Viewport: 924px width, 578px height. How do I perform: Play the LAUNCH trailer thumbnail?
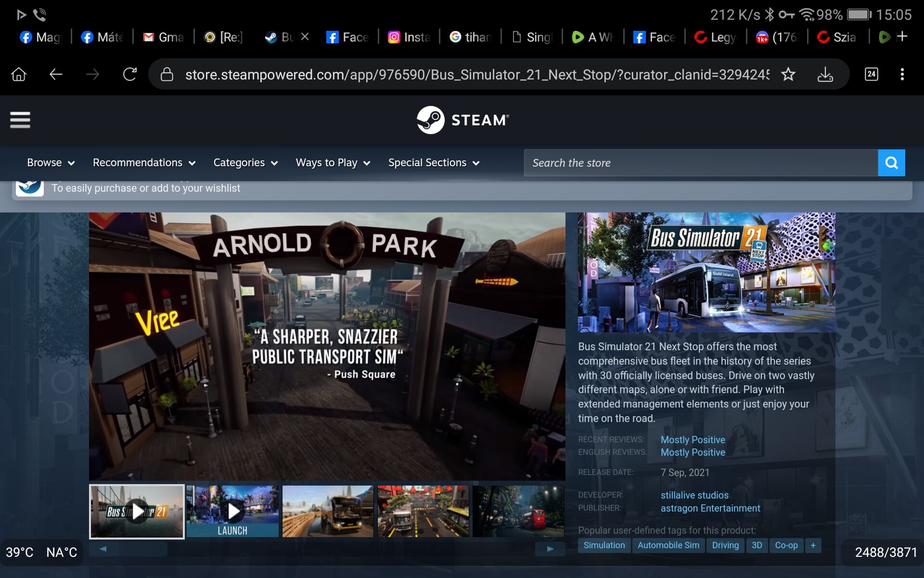click(232, 512)
